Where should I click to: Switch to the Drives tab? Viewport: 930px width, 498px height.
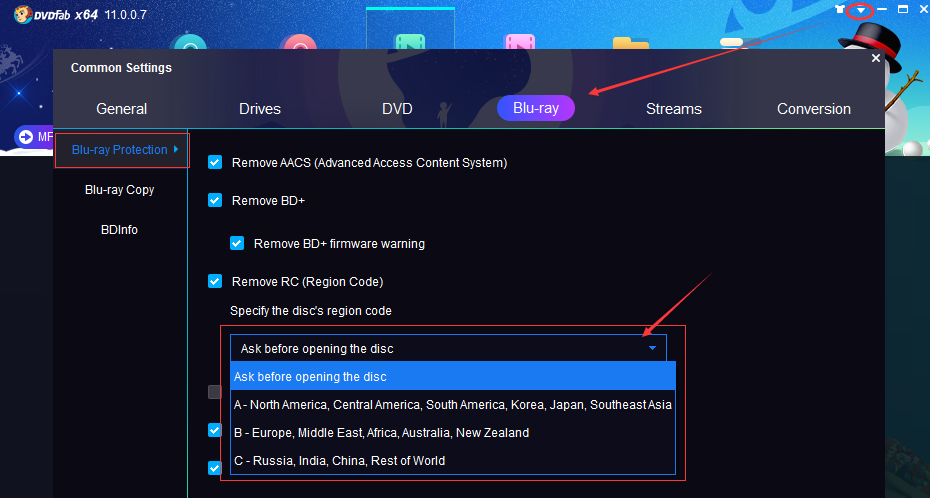[260, 109]
